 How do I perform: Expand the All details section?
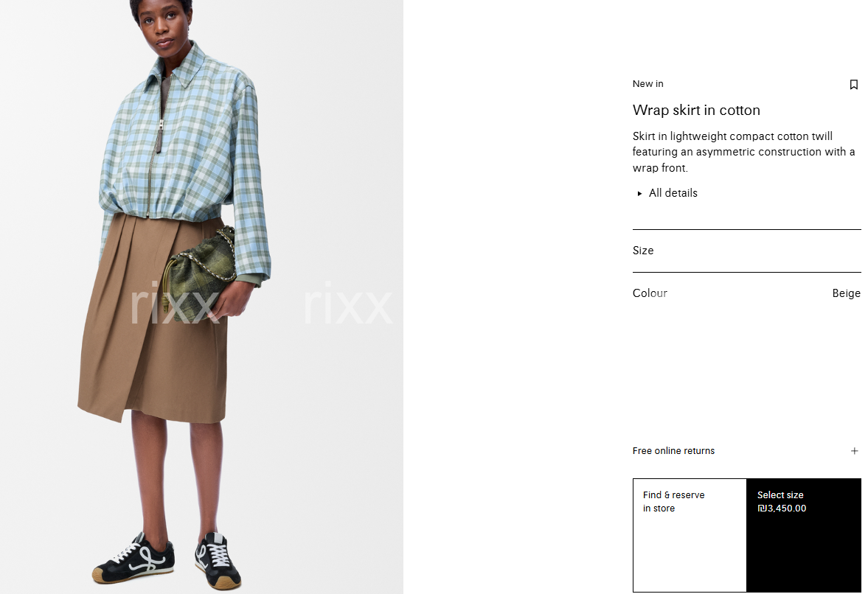[x=667, y=193]
